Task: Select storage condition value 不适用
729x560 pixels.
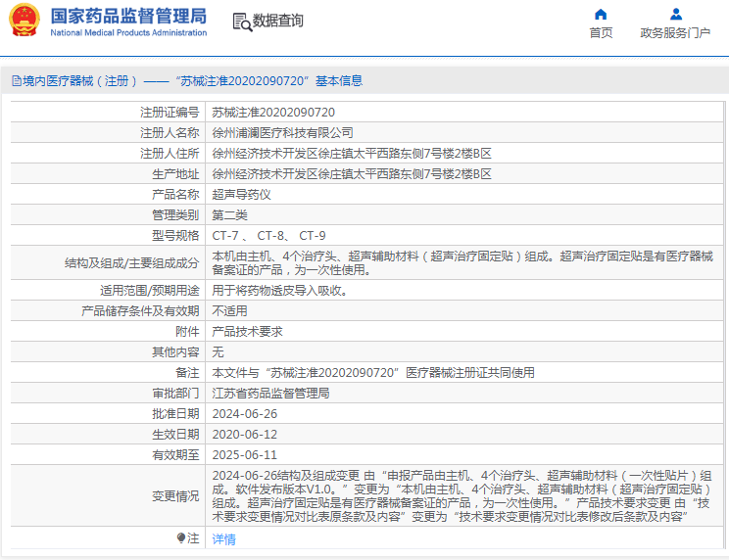Action: pos(229,310)
